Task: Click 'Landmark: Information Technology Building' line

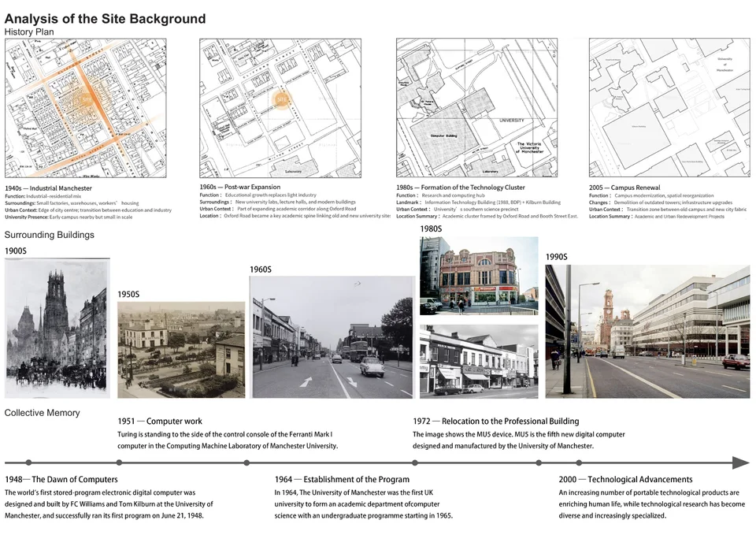Action: click(478, 202)
